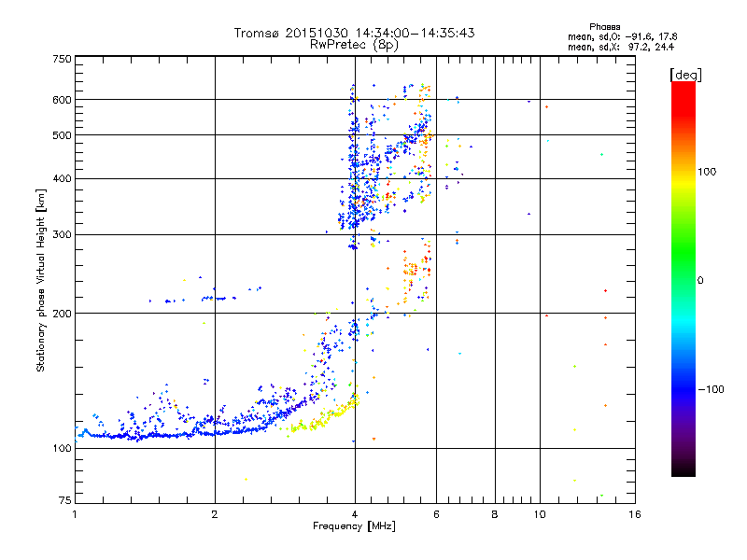Click the x-axis '2' tick label
This screenshot has width=747, height=560.
click(x=215, y=514)
